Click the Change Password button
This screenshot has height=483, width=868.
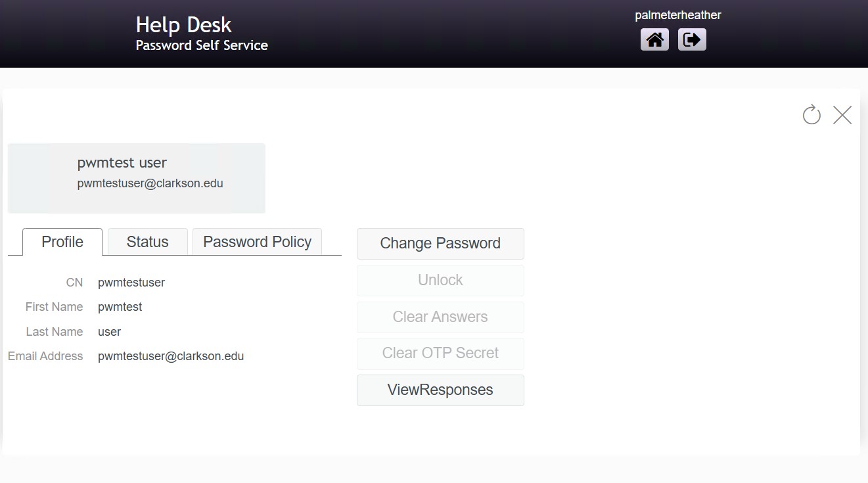point(440,244)
